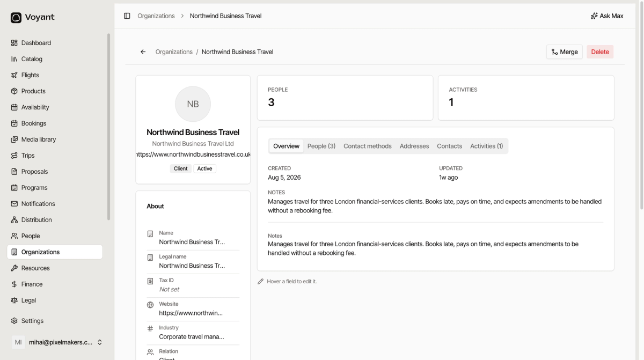
Task: Click the Client tag badge
Action: pos(181,168)
